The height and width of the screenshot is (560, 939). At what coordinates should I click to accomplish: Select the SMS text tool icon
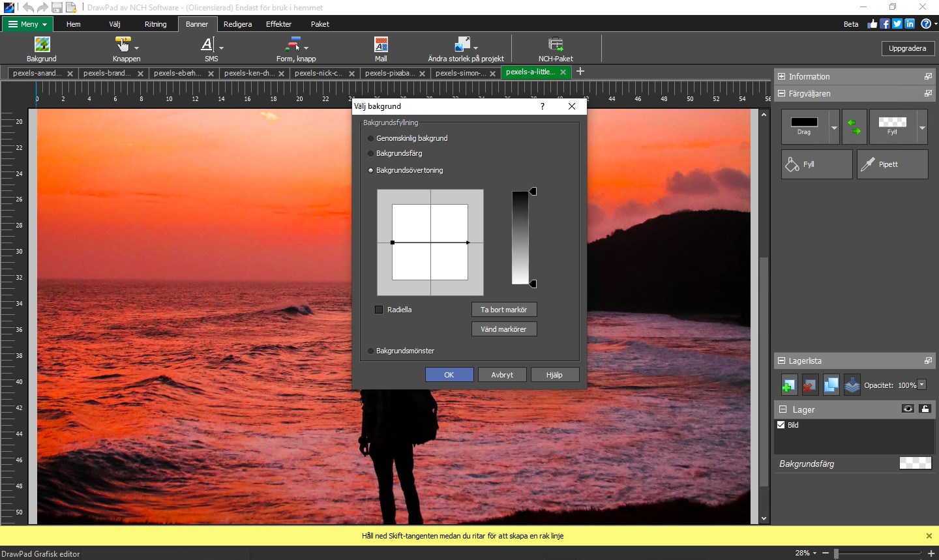click(x=207, y=45)
